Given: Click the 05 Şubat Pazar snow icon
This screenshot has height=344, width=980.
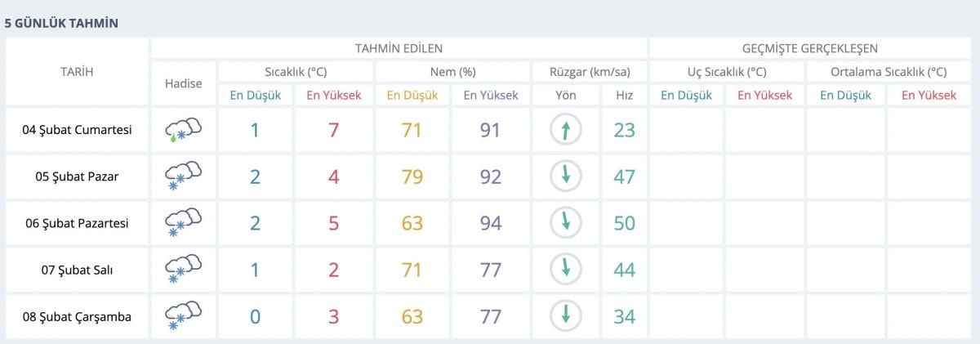Looking at the screenshot, I should click(183, 176).
